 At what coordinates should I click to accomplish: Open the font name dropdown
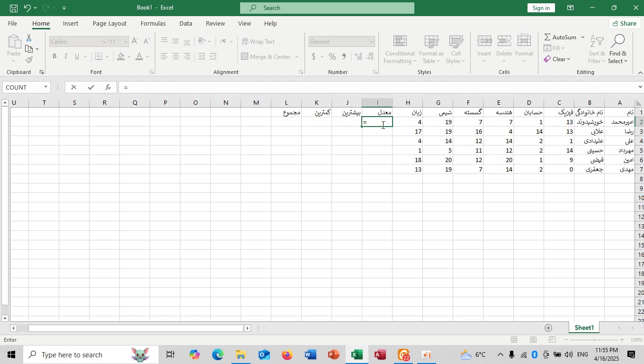click(104, 42)
